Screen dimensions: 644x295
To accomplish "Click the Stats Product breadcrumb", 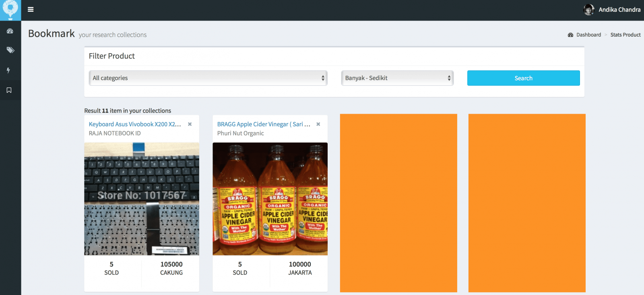I will (x=625, y=35).
